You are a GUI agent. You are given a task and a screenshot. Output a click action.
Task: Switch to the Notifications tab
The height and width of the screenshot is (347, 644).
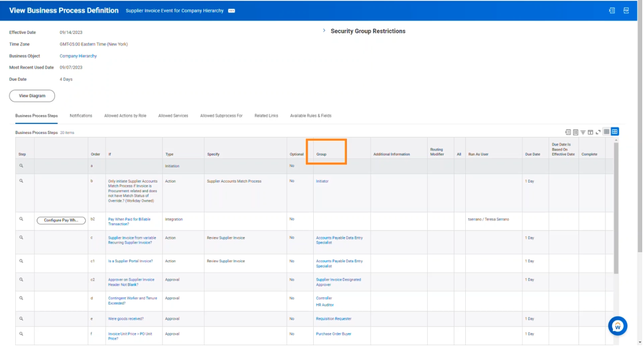(81, 116)
